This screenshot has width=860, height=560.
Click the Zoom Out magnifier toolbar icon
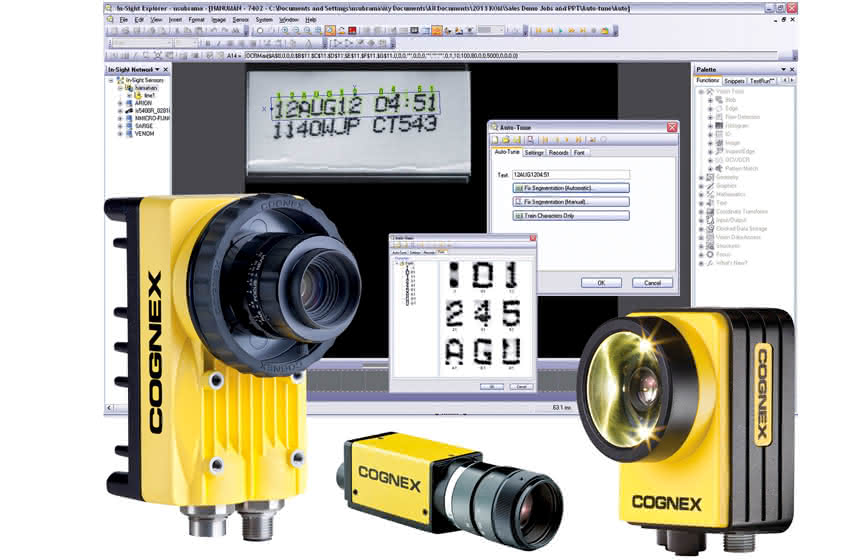coord(296,31)
